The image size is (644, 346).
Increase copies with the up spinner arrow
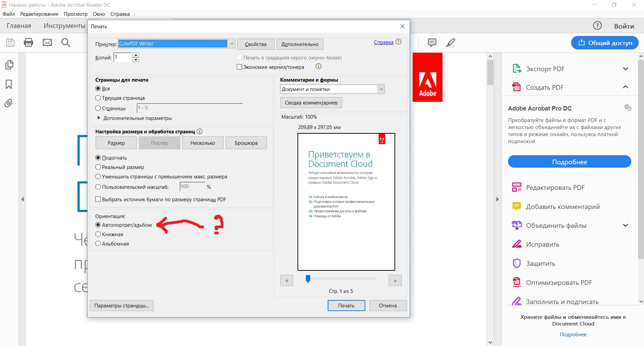coord(136,55)
